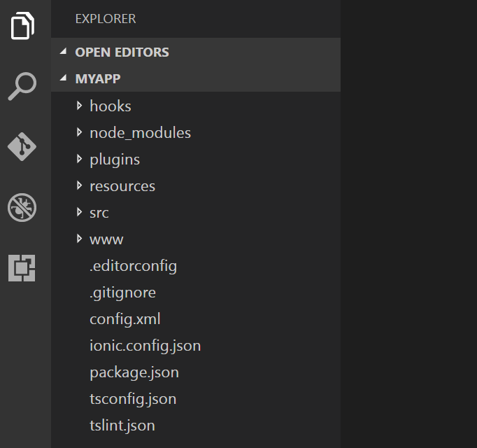Expand the plugins folder arrow

[80, 159]
